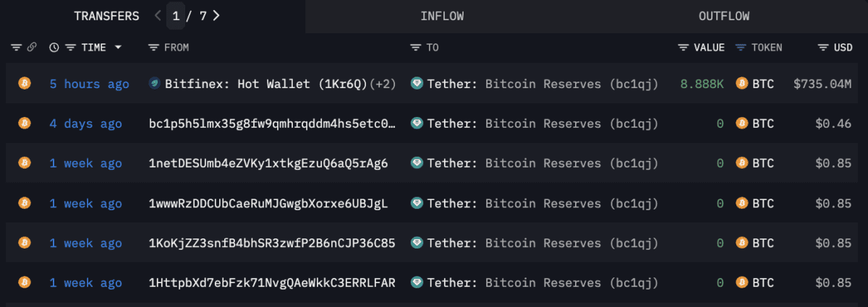The height and width of the screenshot is (307, 868).
Task: Go to the next transfers page
Action: point(216,15)
